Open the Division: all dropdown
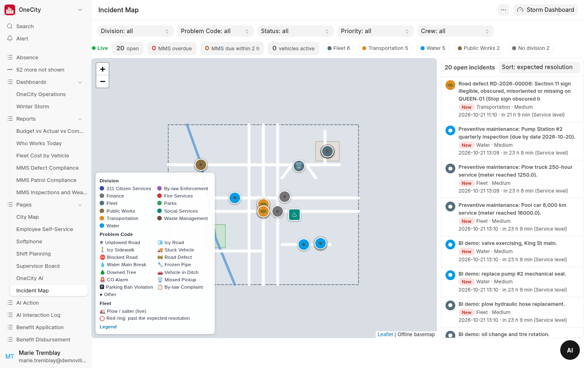 pyautogui.click(x=136, y=31)
